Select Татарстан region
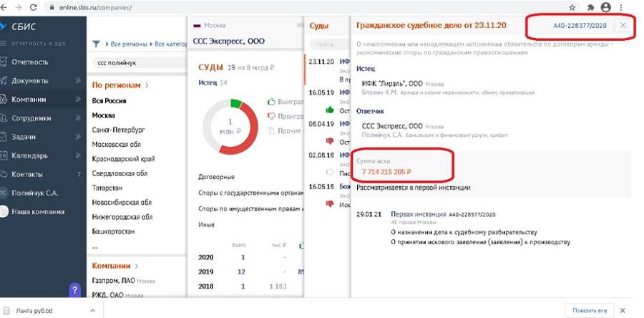The image size is (644, 318). coord(107,188)
